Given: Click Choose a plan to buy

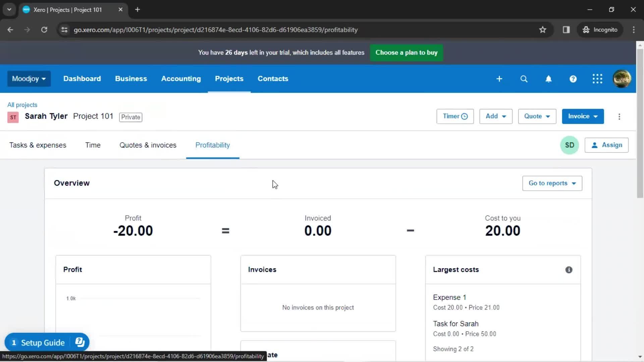Looking at the screenshot, I should (x=407, y=53).
